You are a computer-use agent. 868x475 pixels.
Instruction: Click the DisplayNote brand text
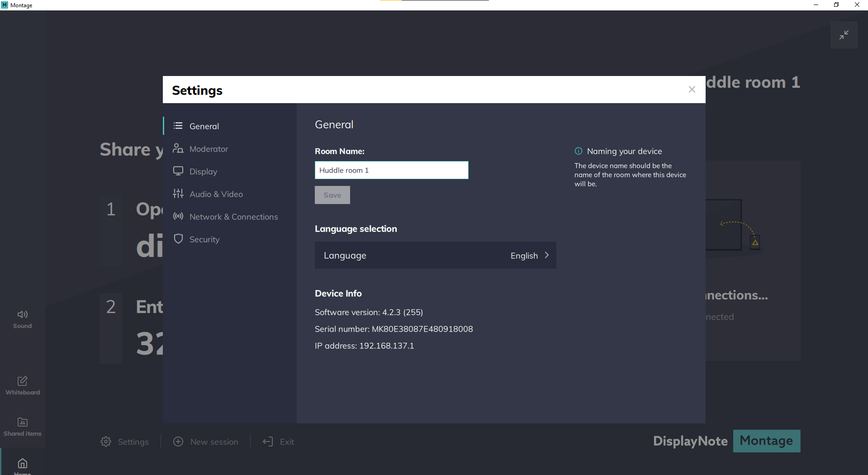click(x=691, y=441)
